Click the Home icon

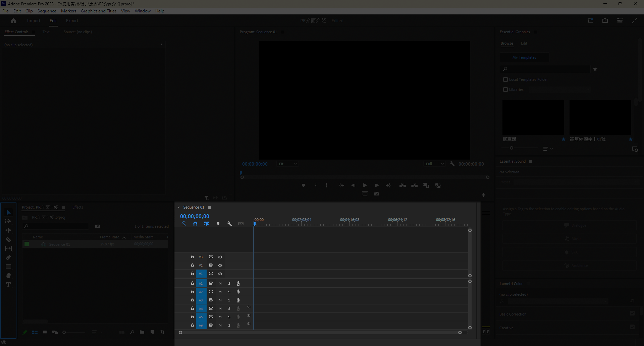(x=13, y=21)
